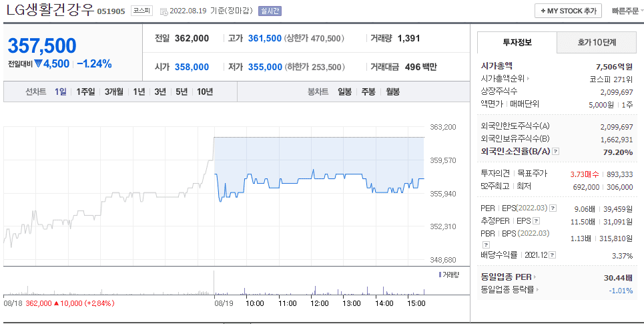
Task: Click the 하한가 253,500 text
Action: [x=314, y=67]
